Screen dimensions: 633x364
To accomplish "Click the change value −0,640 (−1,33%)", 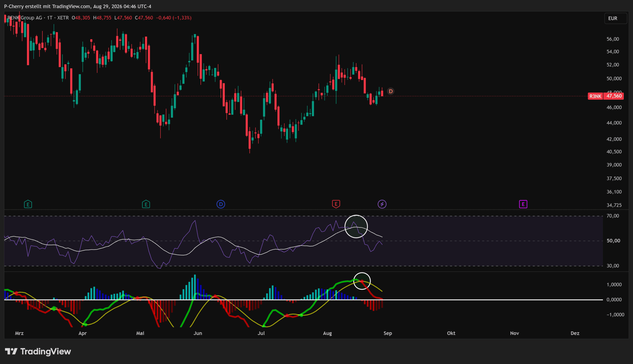I will pos(174,18).
